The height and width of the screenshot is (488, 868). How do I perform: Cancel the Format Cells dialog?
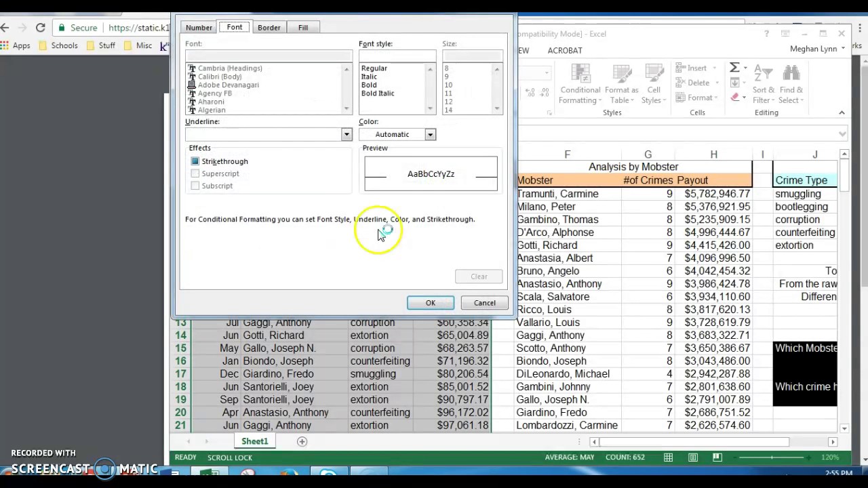(485, 303)
